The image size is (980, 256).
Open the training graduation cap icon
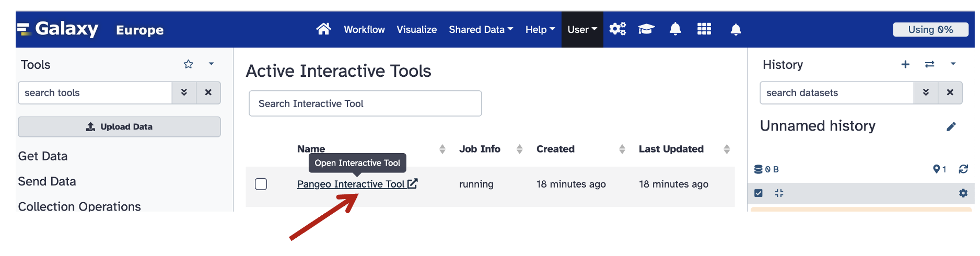point(646,29)
